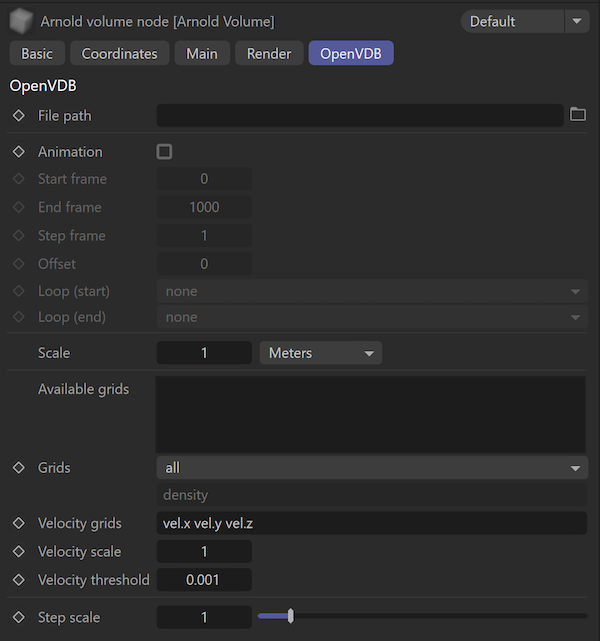The width and height of the screenshot is (600, 641).
Task: Click Loop (start) keyframe diamond
Action: click(x=19, y=291)
